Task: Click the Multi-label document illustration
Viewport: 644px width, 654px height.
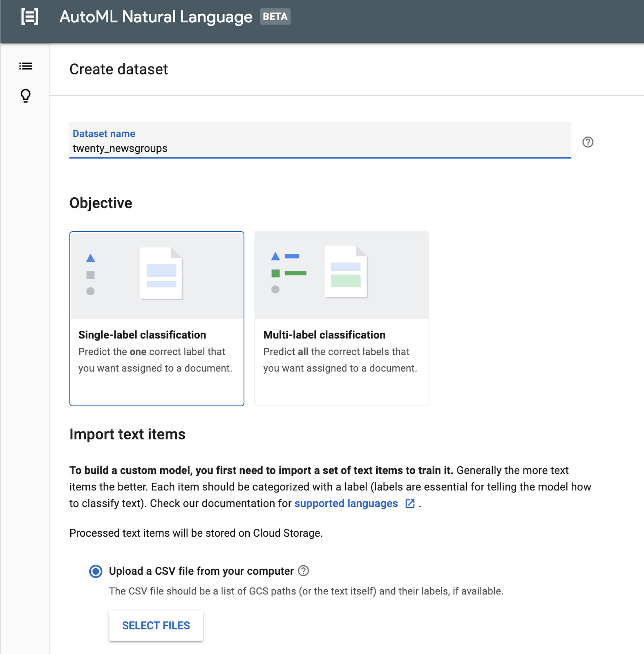Action: coord(347,272)
